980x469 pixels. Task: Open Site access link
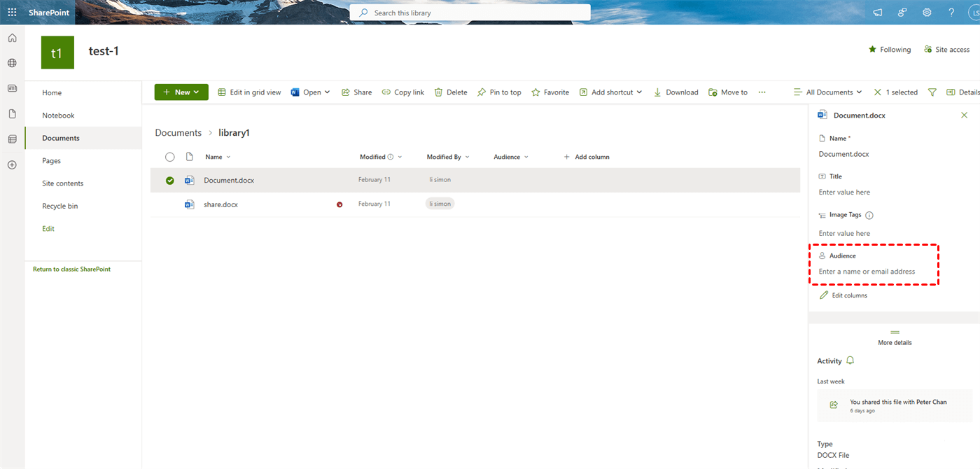pyautogui.click(x=946, y=50)
